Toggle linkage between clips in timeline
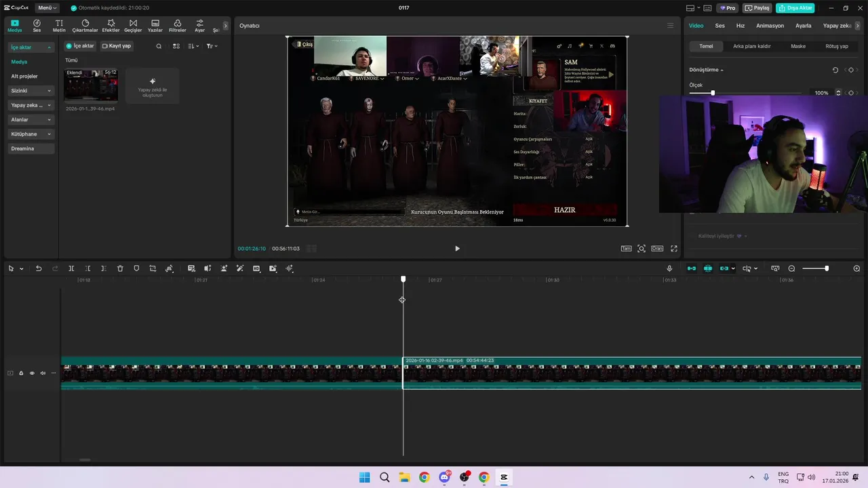Viewport: 868px width, 488px height. click(x=724, y=268)
